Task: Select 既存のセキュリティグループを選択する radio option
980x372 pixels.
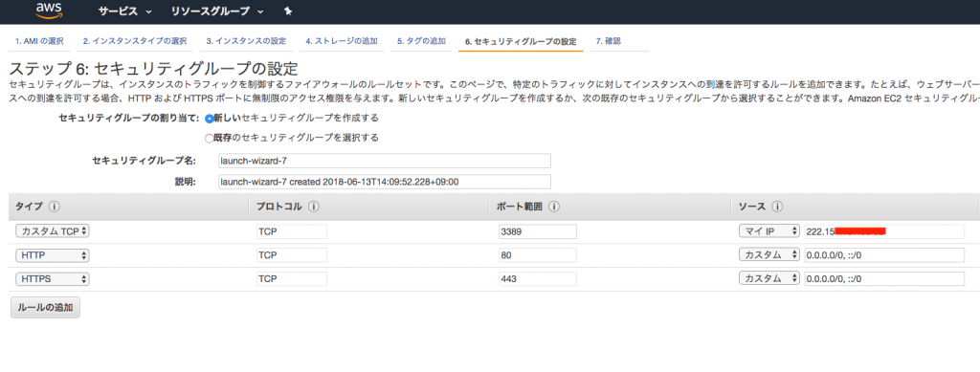Action: click(x=210, y=138)
